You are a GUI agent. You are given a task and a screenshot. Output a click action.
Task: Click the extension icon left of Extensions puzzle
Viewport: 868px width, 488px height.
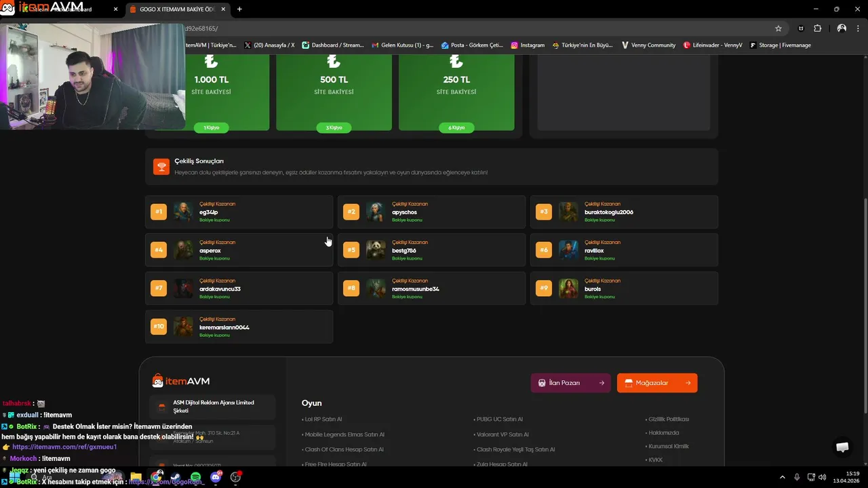(x=801, y=28)
